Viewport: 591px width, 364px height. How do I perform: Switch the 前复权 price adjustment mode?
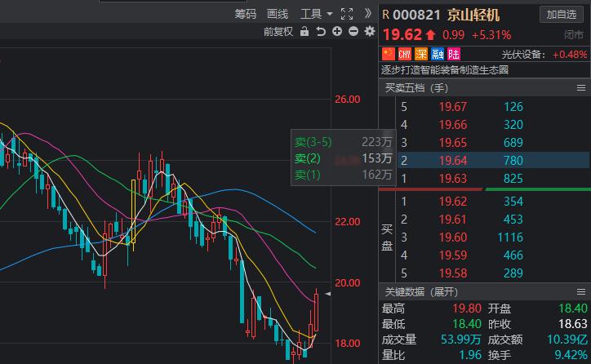pos(278,32)
